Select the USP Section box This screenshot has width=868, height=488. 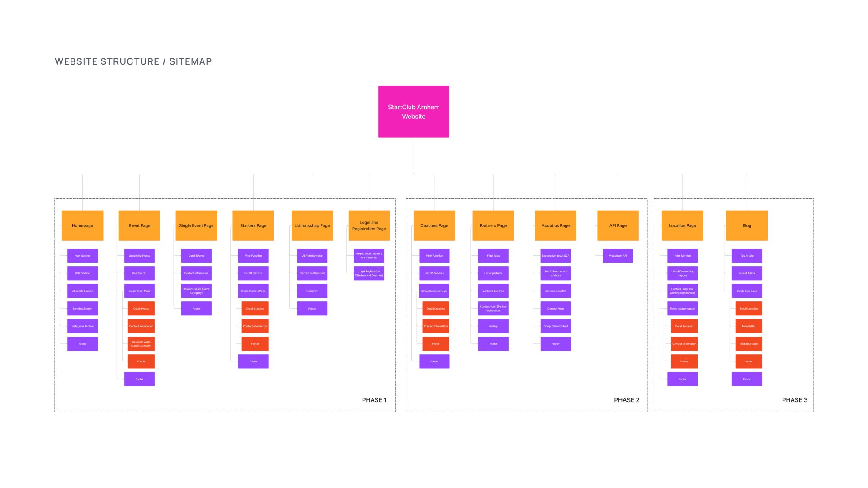point(82,273)
